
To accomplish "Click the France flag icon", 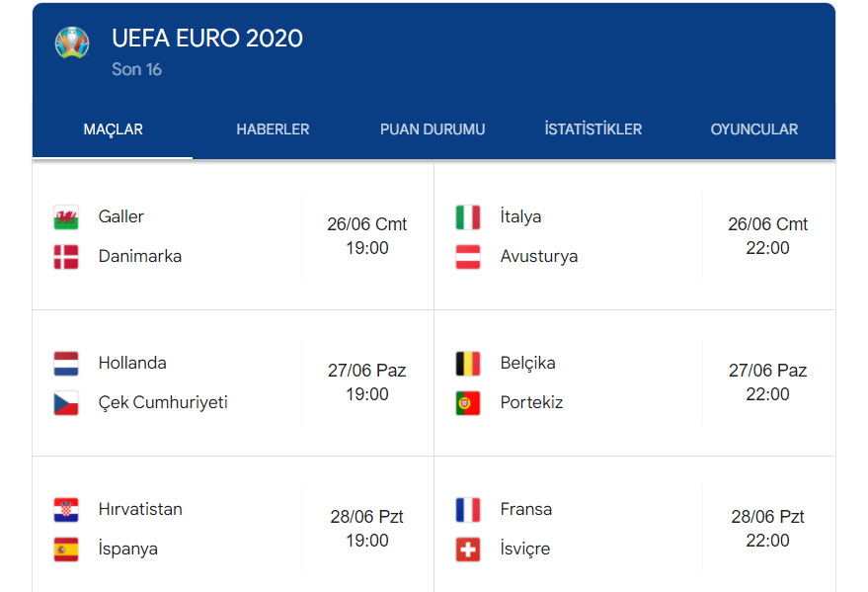I will point(468,510).
